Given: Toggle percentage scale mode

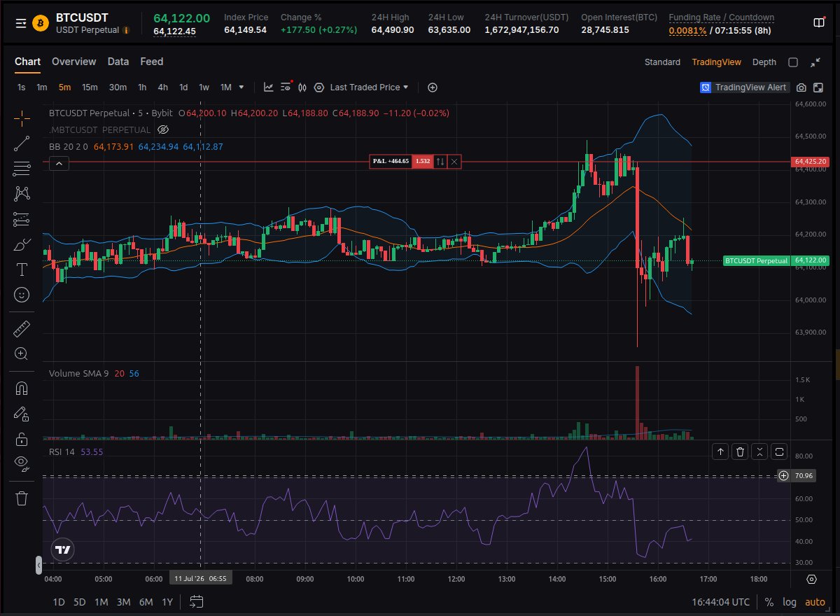Looking at the screenshot, I should (769, 602).
